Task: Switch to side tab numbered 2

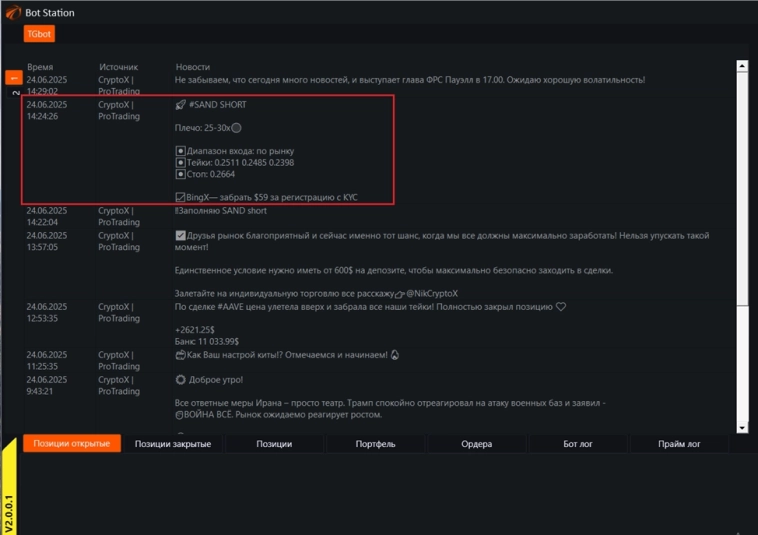Action: [14, 93]
